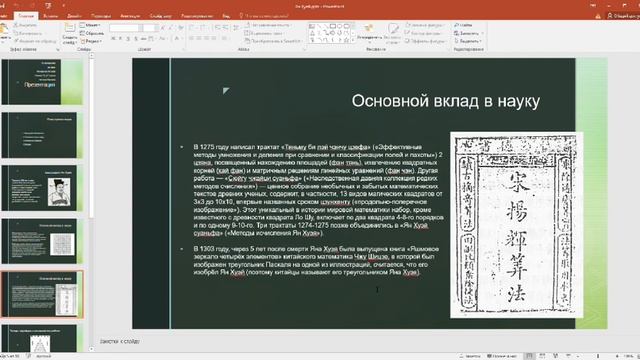The image size is (640, 360).
Task: Toggle Align Left paragraph alignment
Action: [191, 38]
